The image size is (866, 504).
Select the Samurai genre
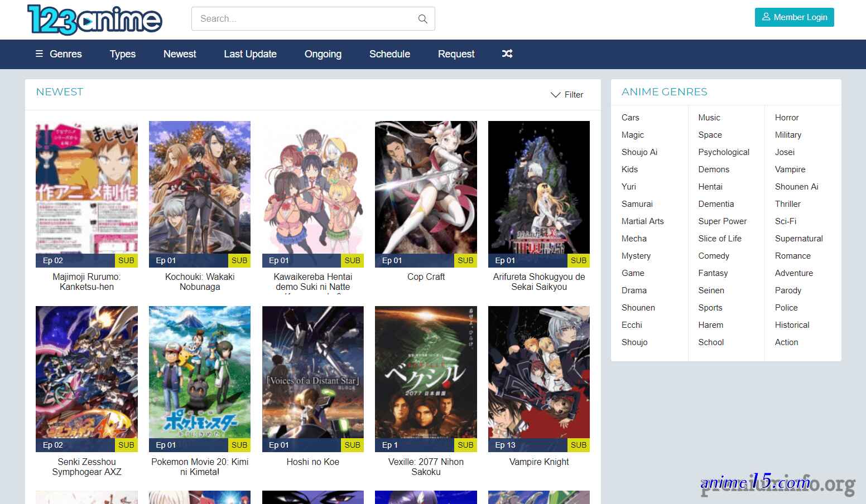pyautogui.click(x=637, y=204)
